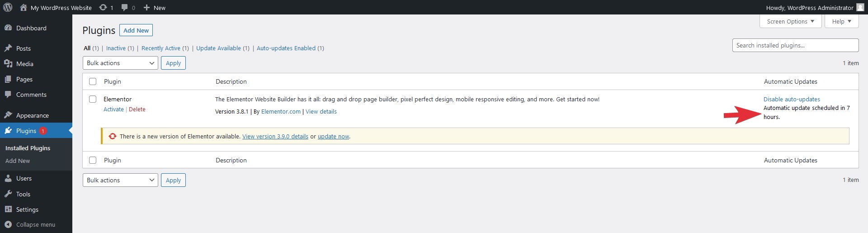Click Add New button beside Plugins heading
Screen dimensions: 868x233
pos(136,30)
